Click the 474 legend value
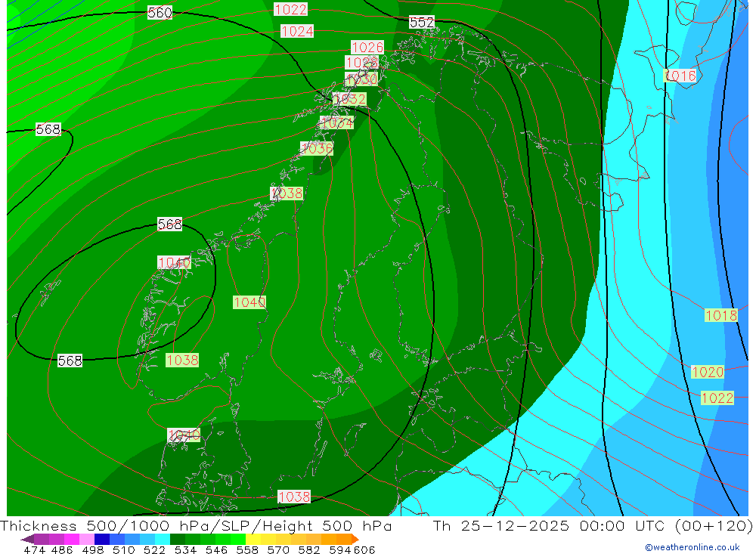 click(34, 549)
